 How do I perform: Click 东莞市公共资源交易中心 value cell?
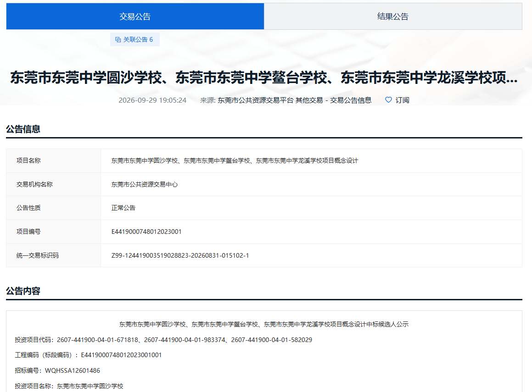click(x=311, y=184)
